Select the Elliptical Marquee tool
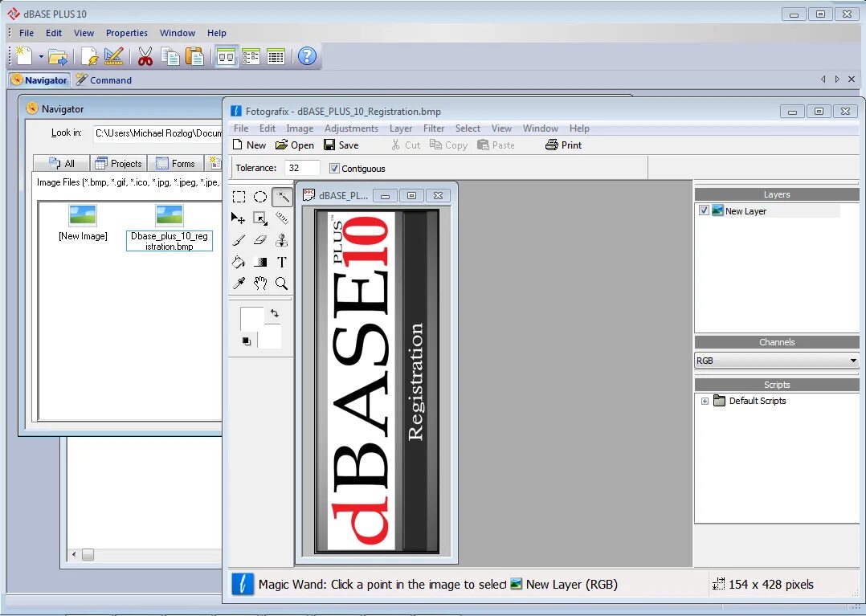The height and width of the screenshot is (616, 866). click(260, 197)
